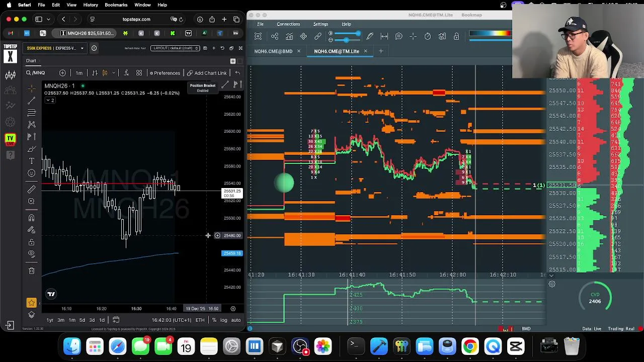Toggle bar chart type icon in chart toolbar

tap(94, 73)
